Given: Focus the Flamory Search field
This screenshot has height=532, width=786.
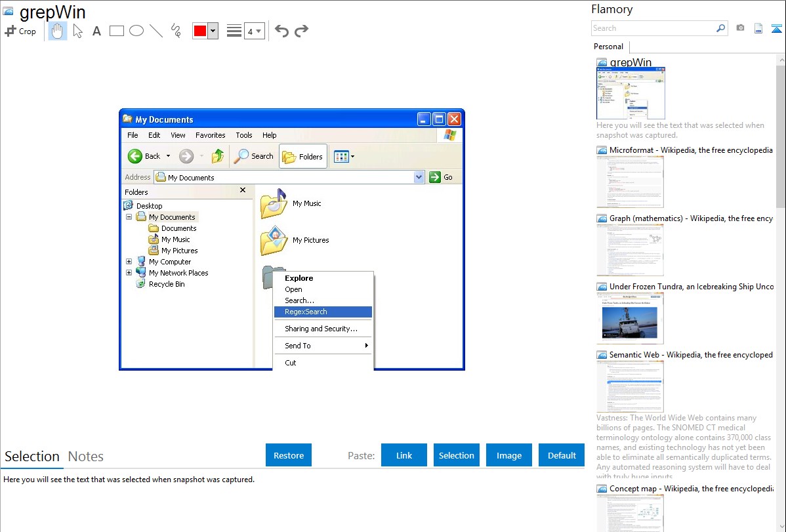Looking at the screenshot, I should (653, 28).
